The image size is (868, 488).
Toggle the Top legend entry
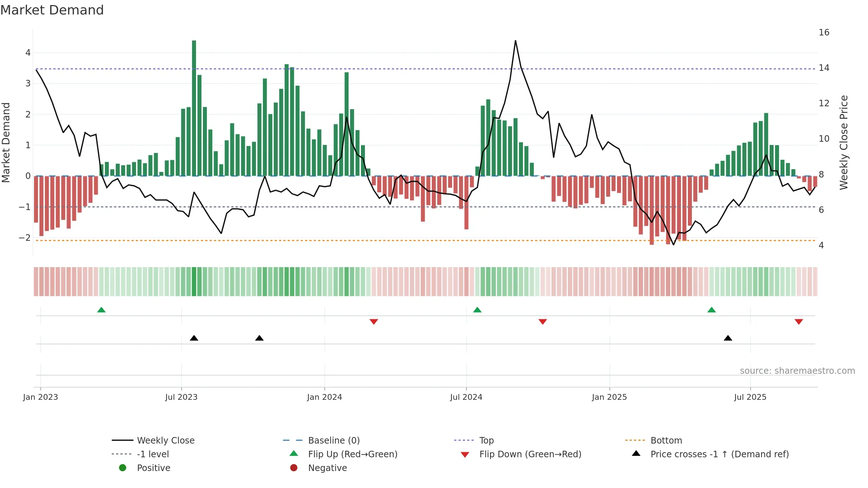(x=474, y=440)
